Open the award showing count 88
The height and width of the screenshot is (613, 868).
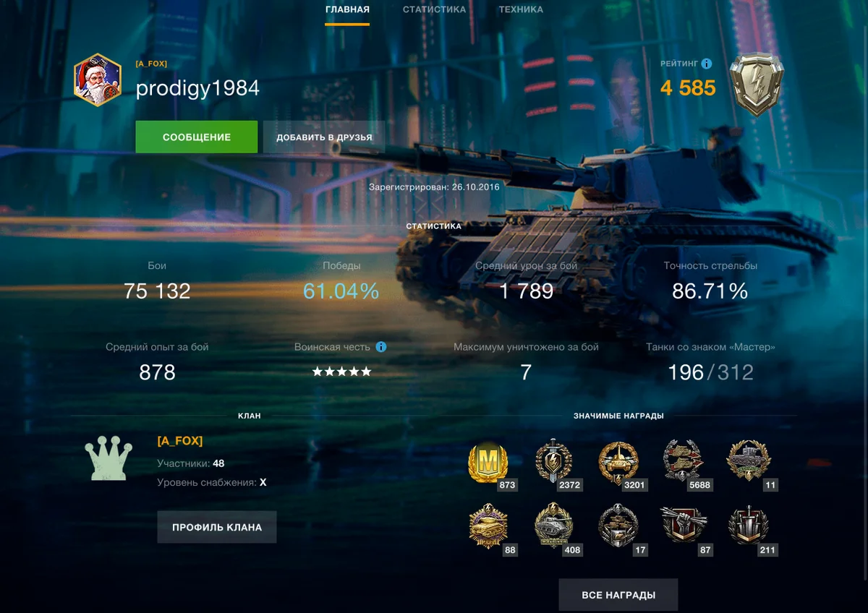(x=489, y=528)
